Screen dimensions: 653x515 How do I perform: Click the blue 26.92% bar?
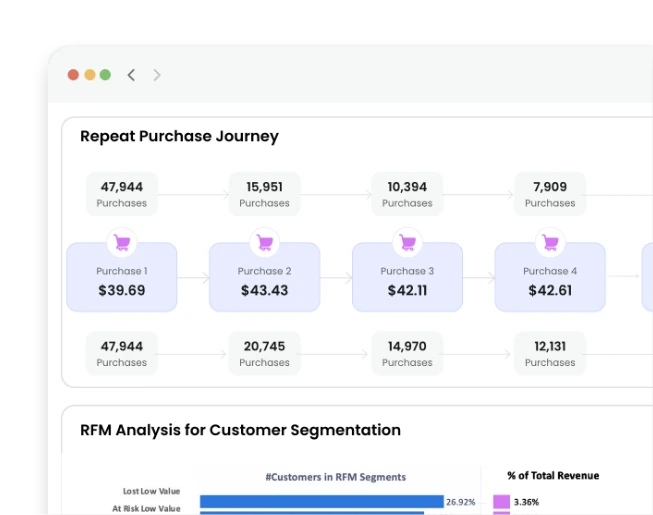click(x=322, y=501)
